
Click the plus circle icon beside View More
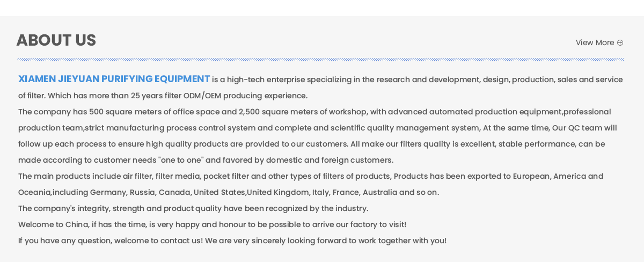pyautogui.click(x=620, y=43)
